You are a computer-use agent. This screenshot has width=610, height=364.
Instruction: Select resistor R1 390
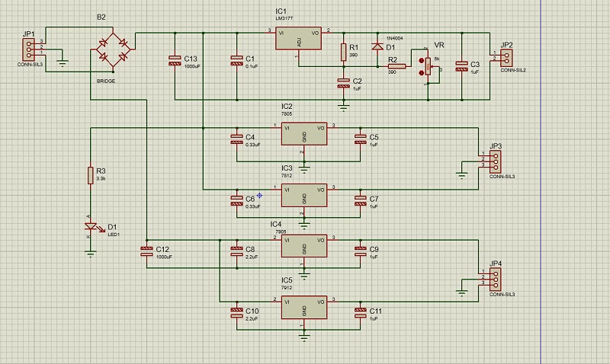(344, 53)
